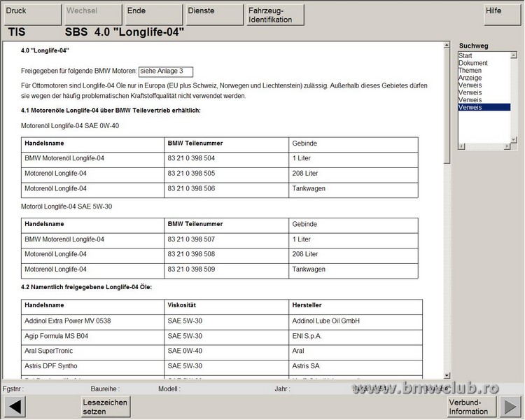Click the 'Addinol Extra Power MV 0538' cell

pyautogui.click(x=92, y=321)
